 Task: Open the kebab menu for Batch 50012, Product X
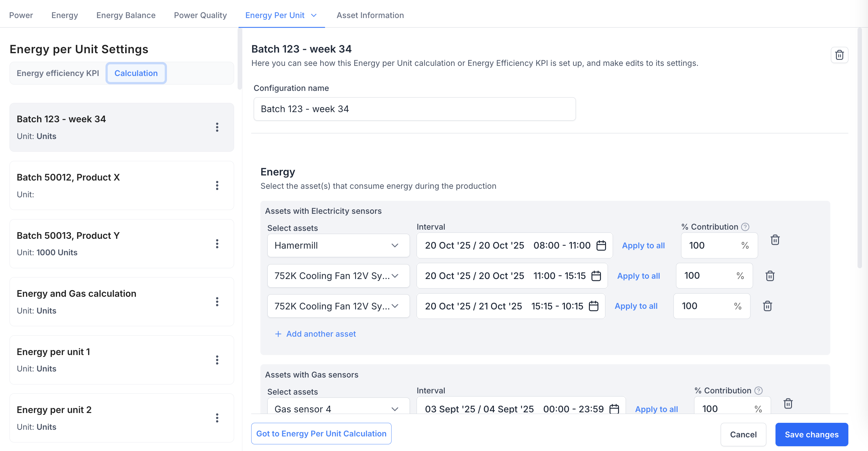(x=217, y=185)
